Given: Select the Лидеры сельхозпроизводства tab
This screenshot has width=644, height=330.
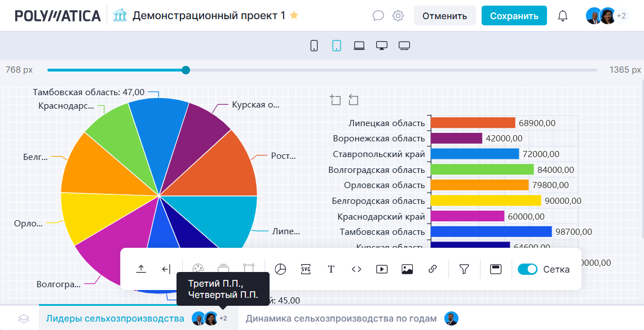Looking at the screenshot, I should (x=115, y=319).
